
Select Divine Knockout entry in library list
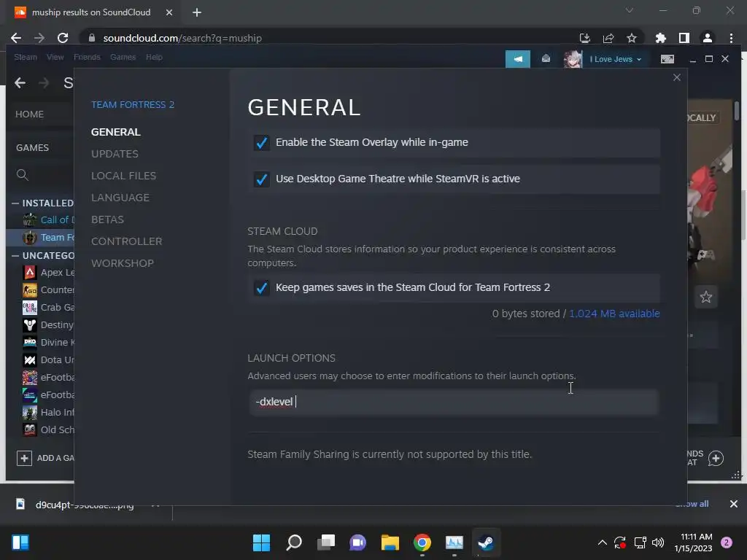[x=49, y=343]
